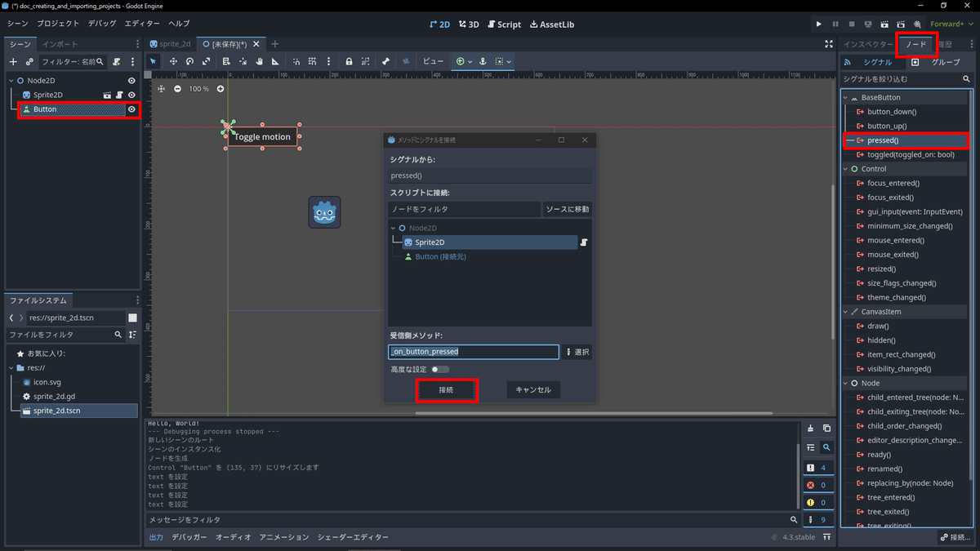Center the canvas view icon
Viewport: 980px width, 551px height.
coord(161,88)
